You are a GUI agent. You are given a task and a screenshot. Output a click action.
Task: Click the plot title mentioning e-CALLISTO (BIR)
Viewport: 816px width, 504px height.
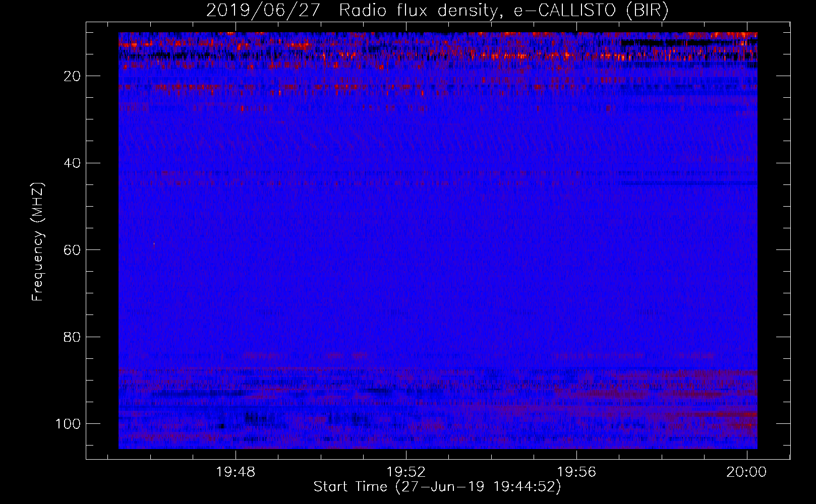(x=437, y=11)
